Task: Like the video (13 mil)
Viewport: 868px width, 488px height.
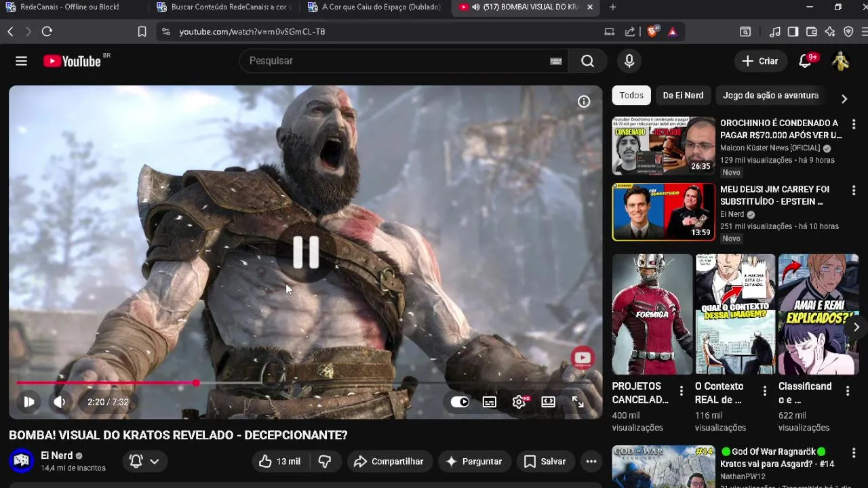Action: point(279,462)
